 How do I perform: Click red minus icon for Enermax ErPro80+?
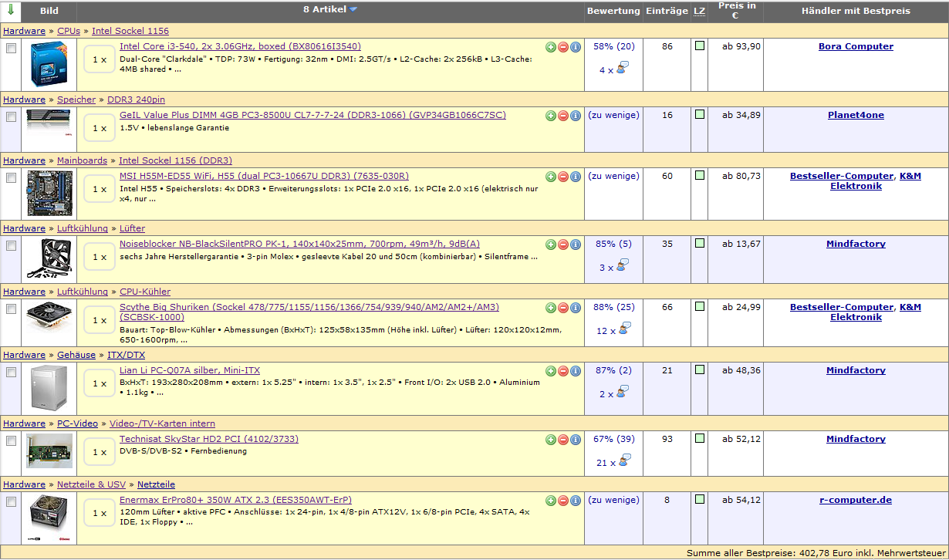pos(562,501)
